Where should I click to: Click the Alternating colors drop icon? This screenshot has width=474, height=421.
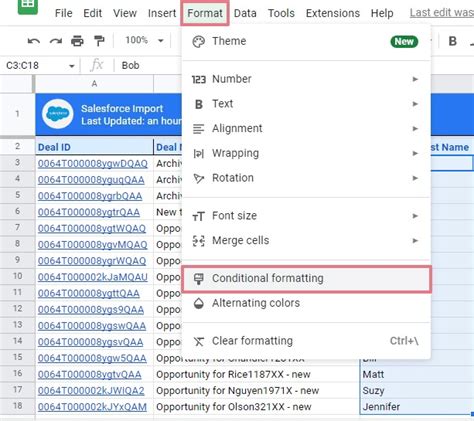click(199, 303)
